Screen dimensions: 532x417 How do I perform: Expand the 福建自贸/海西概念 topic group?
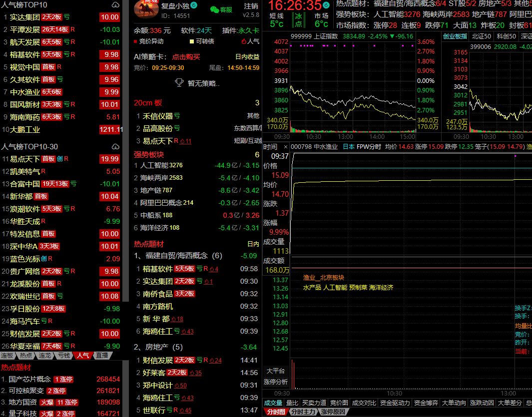pos(178,256)
